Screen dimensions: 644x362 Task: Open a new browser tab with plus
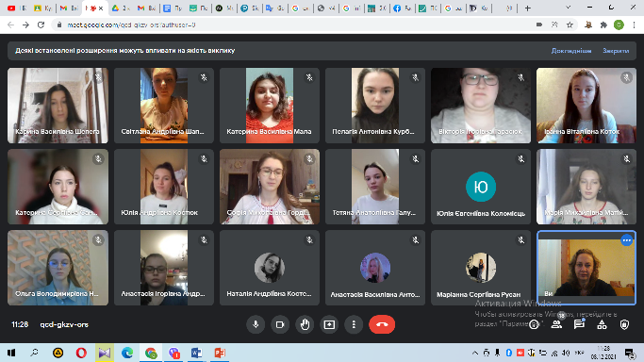pos(528,8)
